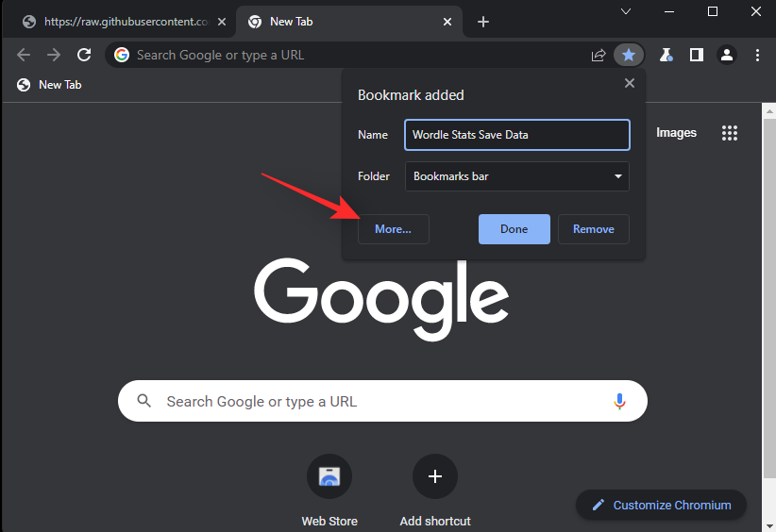Close the New Tab tab
Screen dimensions: 776x532
click(x=447, y=22)
